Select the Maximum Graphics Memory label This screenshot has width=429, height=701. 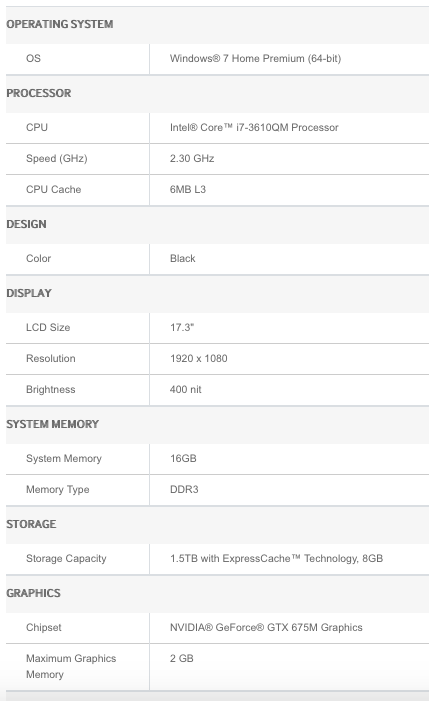tap(71, 666)
